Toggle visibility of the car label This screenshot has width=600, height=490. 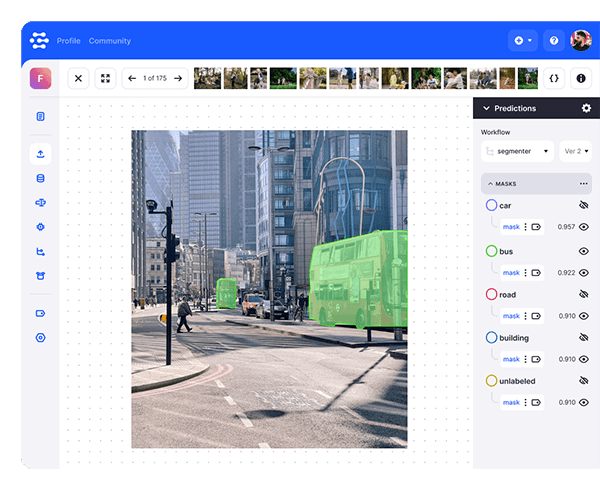coord(584,205)
